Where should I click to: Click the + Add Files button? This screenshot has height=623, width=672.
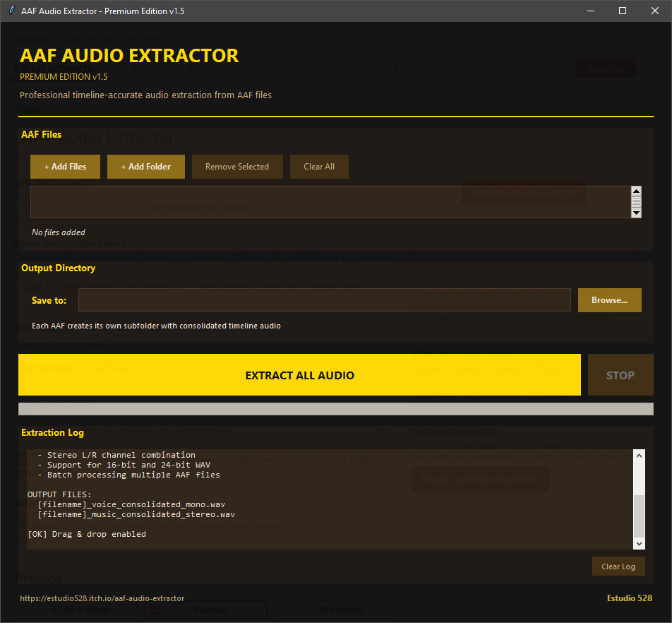65,167
